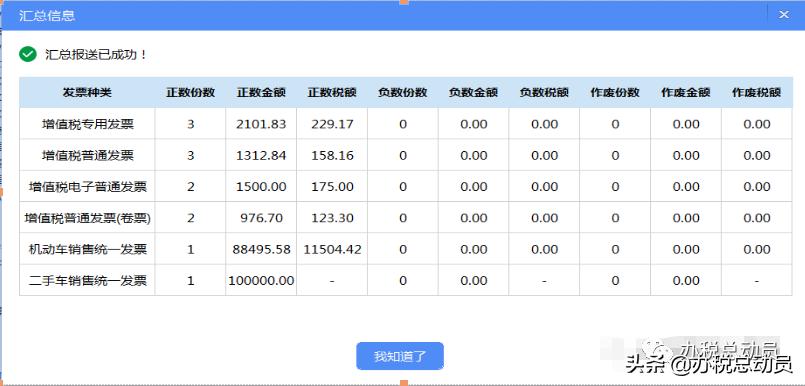This screenshot has width=805, height=386.
Task: Click 正数份数 count for 增值税专用发票
Action: click(x=190, y=124)
